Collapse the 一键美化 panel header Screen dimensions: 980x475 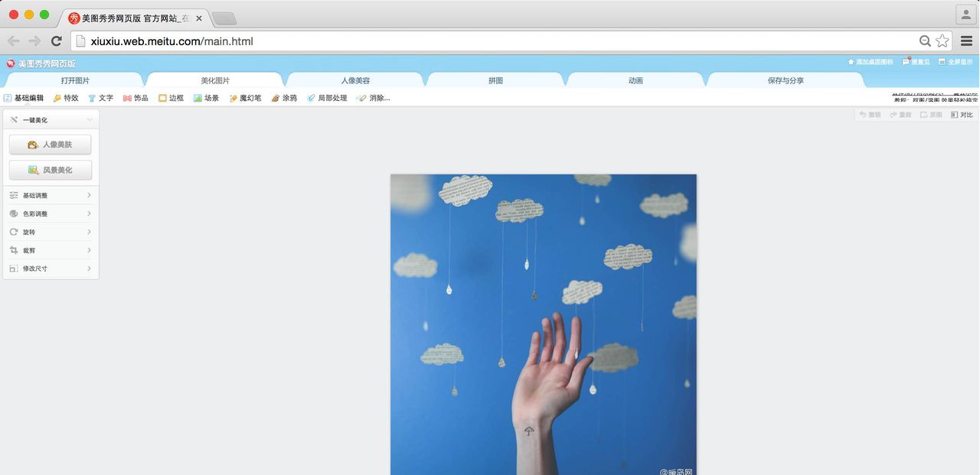[51, 120]
